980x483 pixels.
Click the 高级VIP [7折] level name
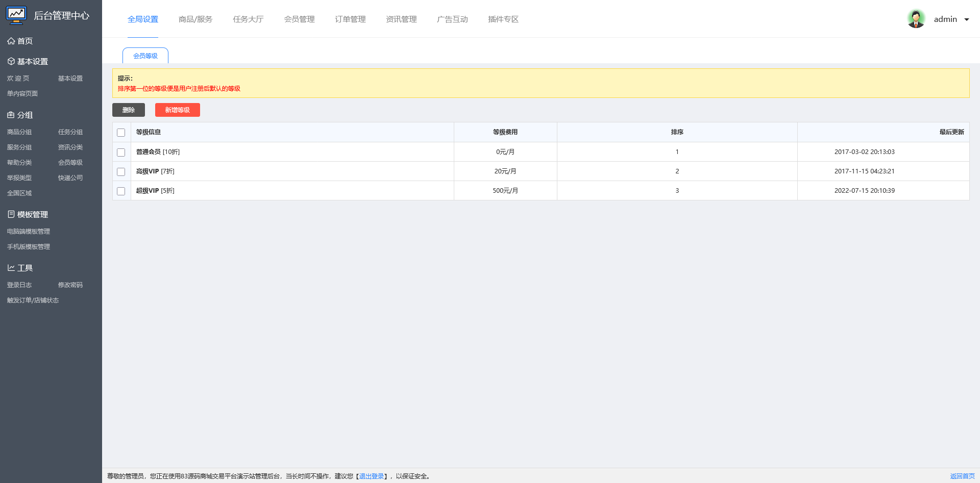[x=155, y=171]
